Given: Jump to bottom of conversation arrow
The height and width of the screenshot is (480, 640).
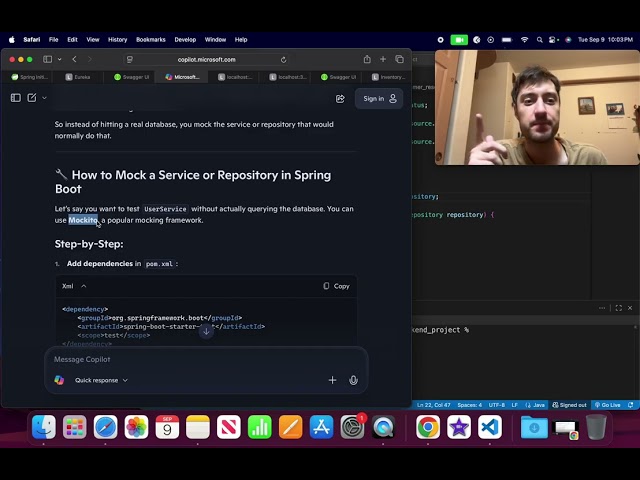Looking at the screenshot, I should coord(206,331).
